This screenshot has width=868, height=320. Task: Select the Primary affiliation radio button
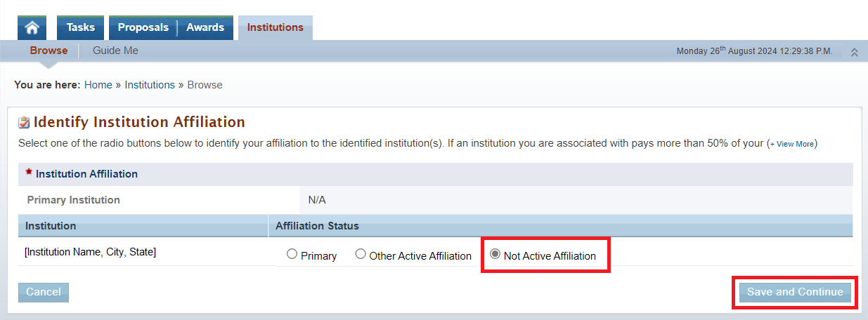pyautogui.click(x=292, y=255)
